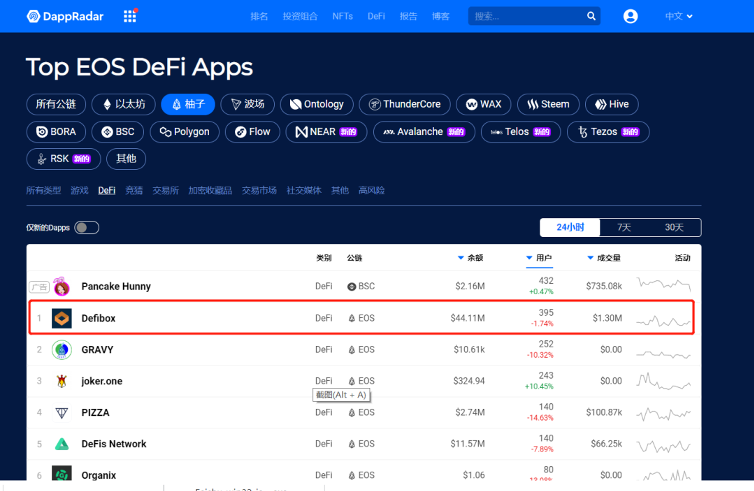The height and width of the screenshot is (491, 754).
Task: Click the joker.one activity sparkline
Action: 664,381
